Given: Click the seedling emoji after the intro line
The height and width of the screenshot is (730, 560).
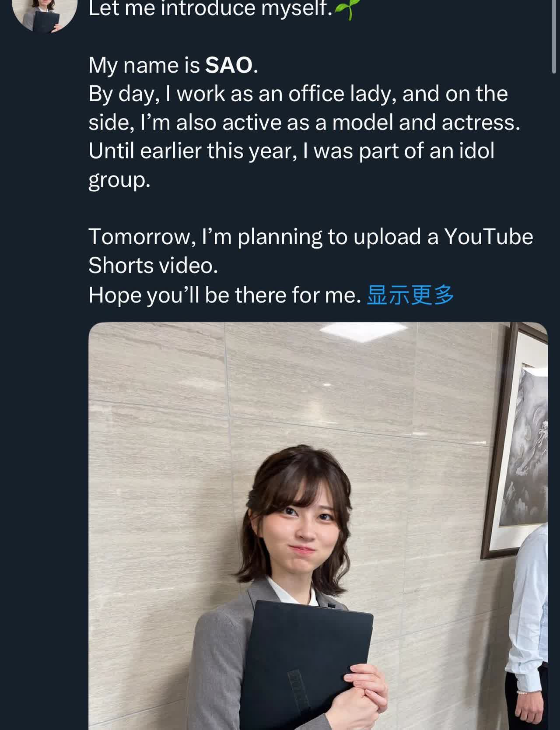Looking at the screenshot, I should (345, 10).
